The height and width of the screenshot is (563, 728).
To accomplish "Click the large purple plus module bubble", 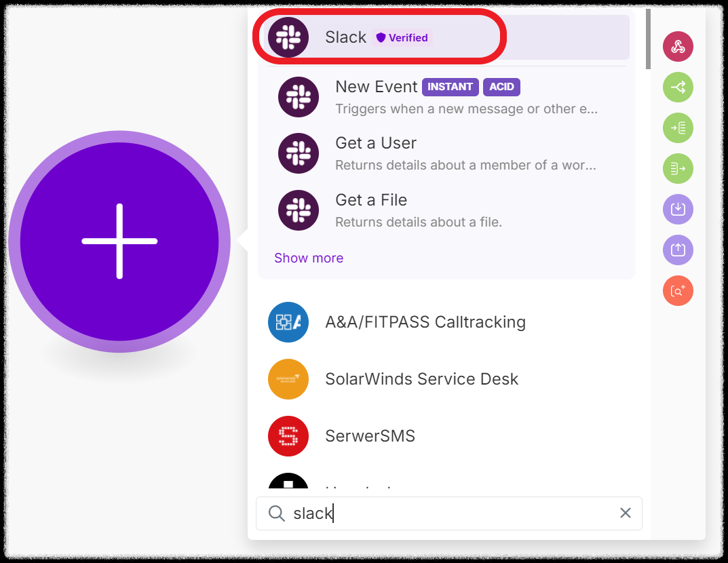I will click(x=119, y=241).
